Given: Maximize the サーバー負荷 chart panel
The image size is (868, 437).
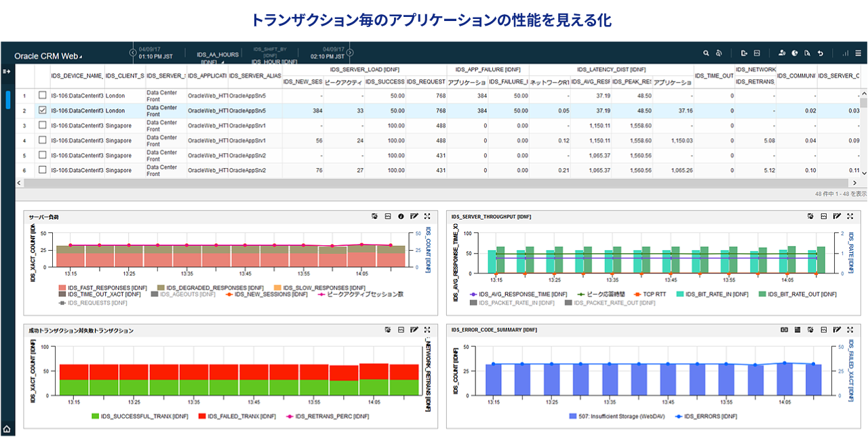Looking at the screenshot, I should [x=427, y=217].
